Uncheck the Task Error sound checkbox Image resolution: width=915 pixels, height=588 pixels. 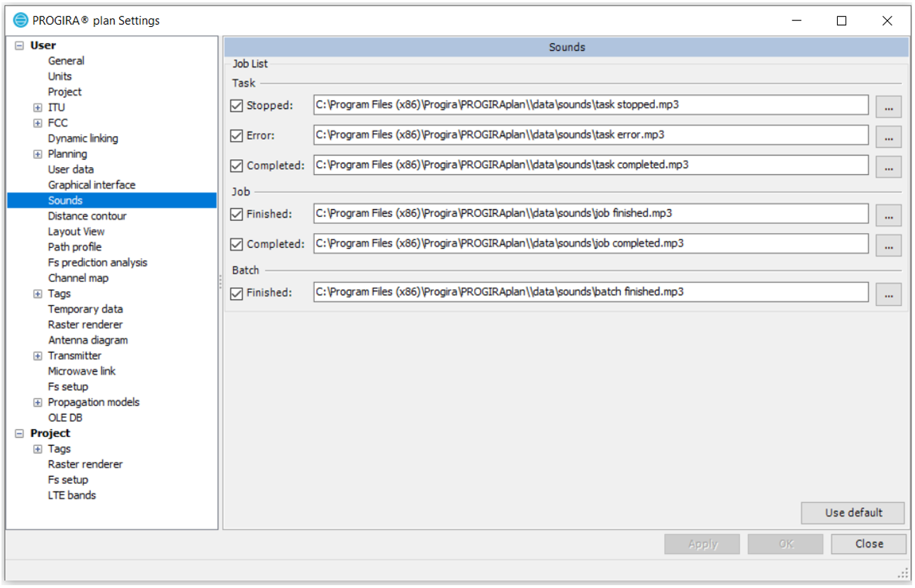coord(237,136)
